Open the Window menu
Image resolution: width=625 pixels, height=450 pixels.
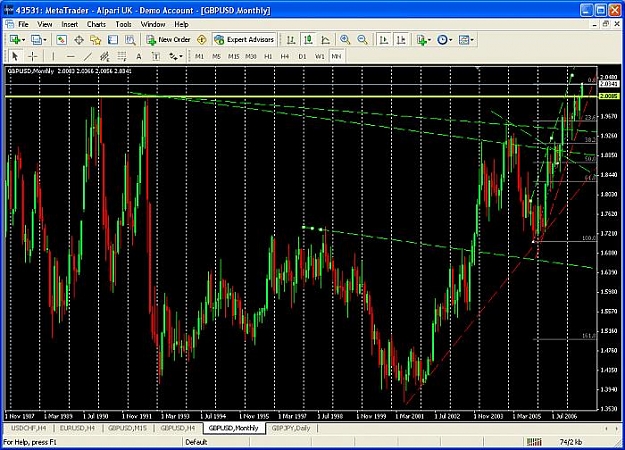click(x=153, y=24)
